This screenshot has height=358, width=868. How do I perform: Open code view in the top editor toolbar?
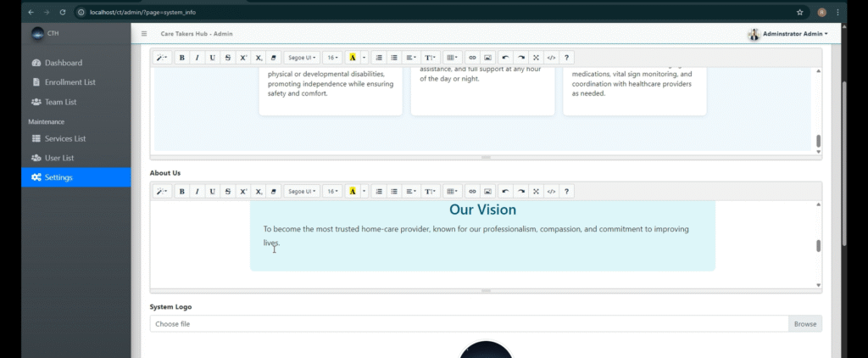(x=551, y=57)
